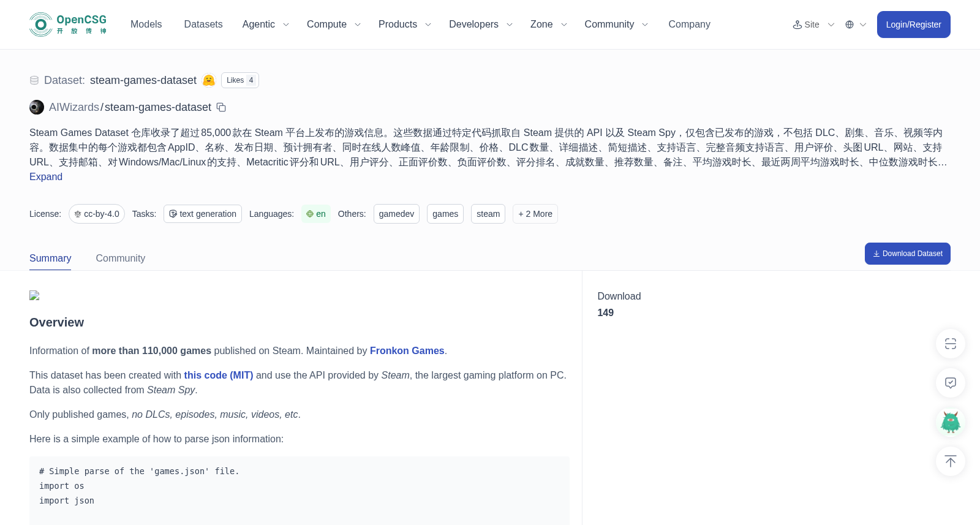Click the gamedev tag
Viewport: 980px width, 525px height.
click(x=396, y=214)
